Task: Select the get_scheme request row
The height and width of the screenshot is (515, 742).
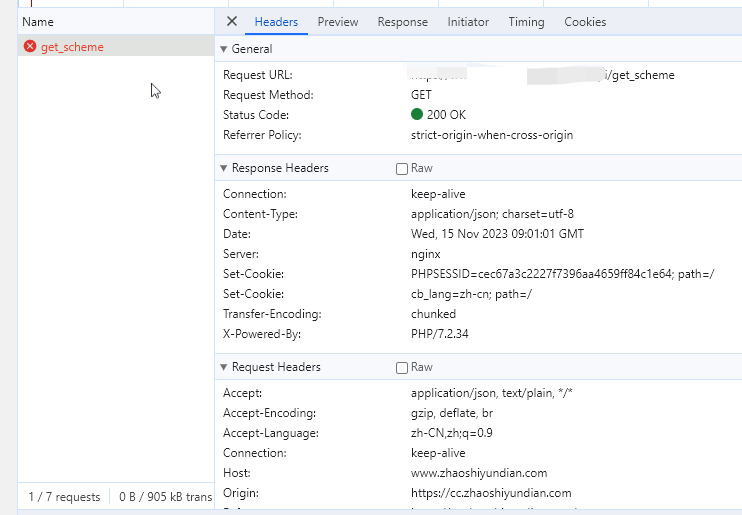Action: tap(116, 46)
